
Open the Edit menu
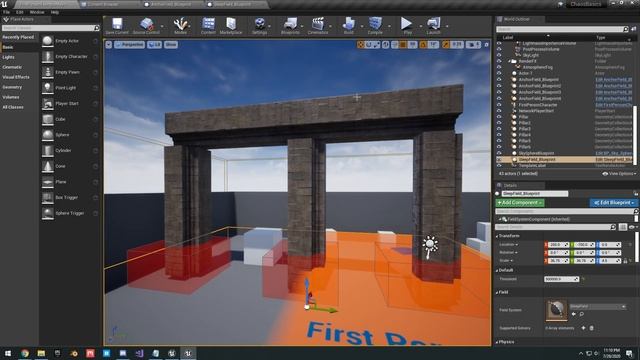point(20,12)
